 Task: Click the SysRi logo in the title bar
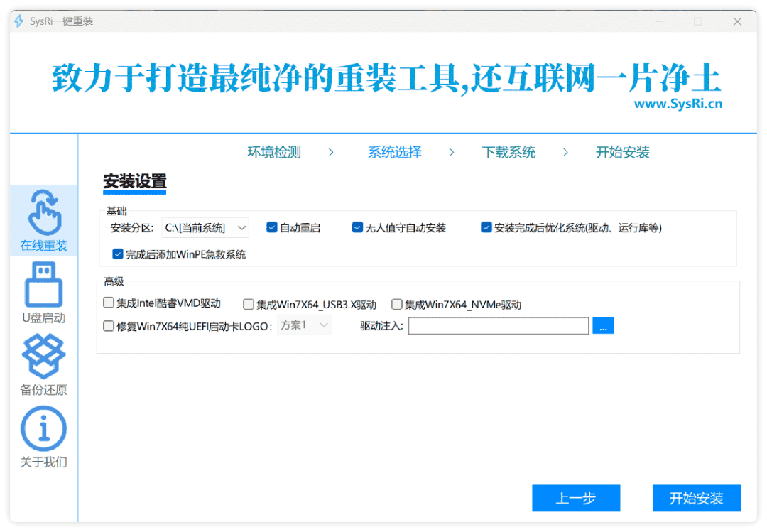tap(18, 21)
